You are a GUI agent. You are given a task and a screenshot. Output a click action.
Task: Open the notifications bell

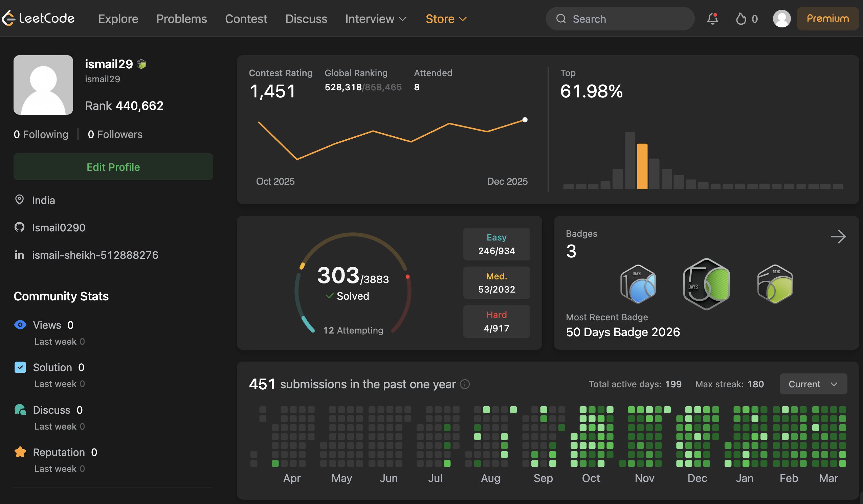pos(712,19)
